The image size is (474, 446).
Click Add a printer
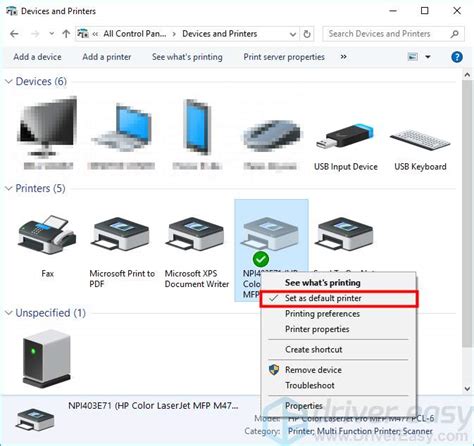click(x=107, y=57)
